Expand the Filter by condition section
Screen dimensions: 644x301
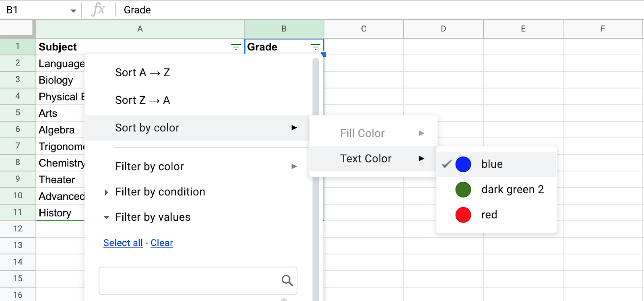point(106,192)
